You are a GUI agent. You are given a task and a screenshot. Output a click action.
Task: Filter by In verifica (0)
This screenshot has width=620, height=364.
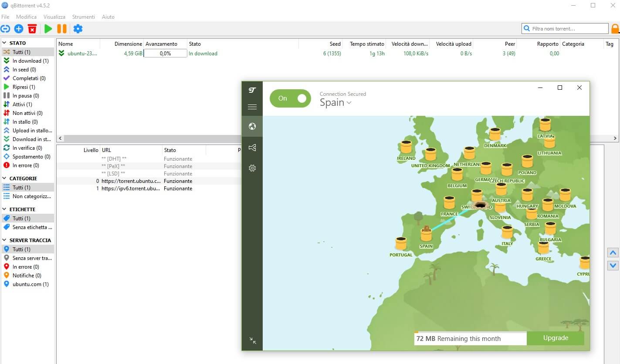[x=27, y=148]
